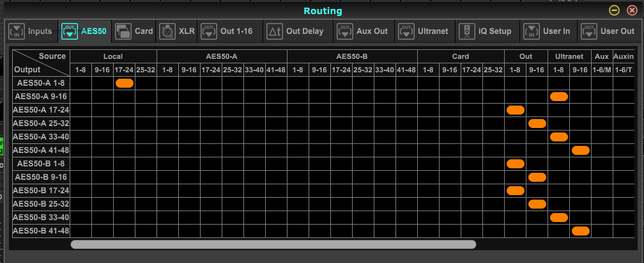Open the XLR routing tab

177,31
